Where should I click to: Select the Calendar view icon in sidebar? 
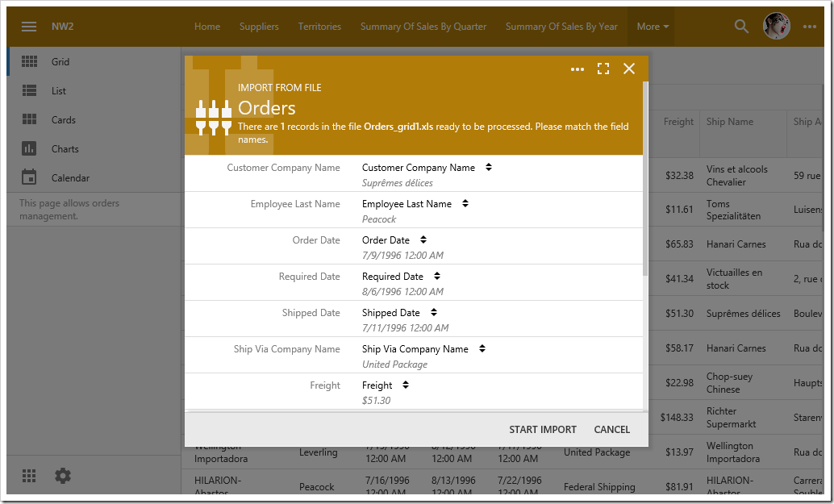[x=29, y=177]
